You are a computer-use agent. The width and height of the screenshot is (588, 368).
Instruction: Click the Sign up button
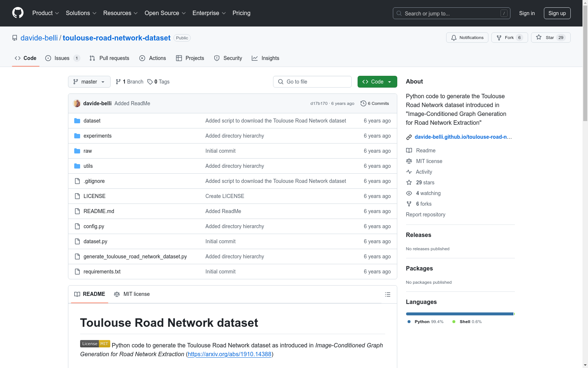(x=557, y=13)
